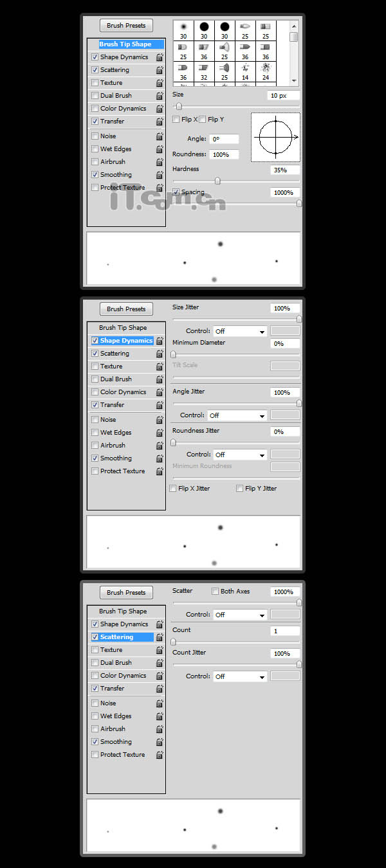386x868 pixels.
Task: Click Brush Presets button in Shape Dynamics panel
Action: pyautogui.click(x=126, y=309)
